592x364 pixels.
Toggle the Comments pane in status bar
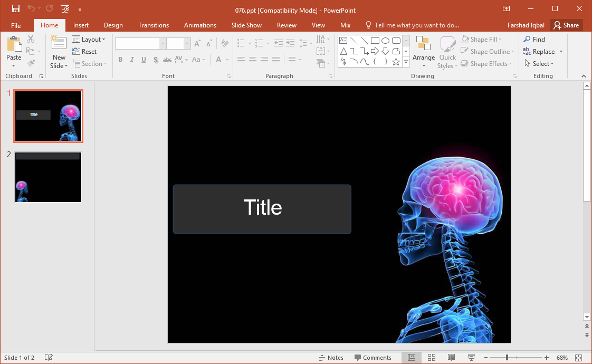tap(373, 358)
